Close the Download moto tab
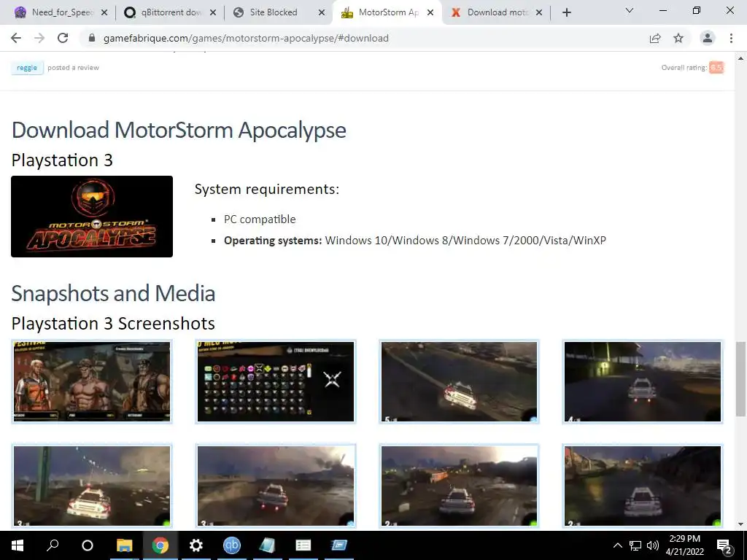This screenshot has height=560, width=747. point(539,12)
